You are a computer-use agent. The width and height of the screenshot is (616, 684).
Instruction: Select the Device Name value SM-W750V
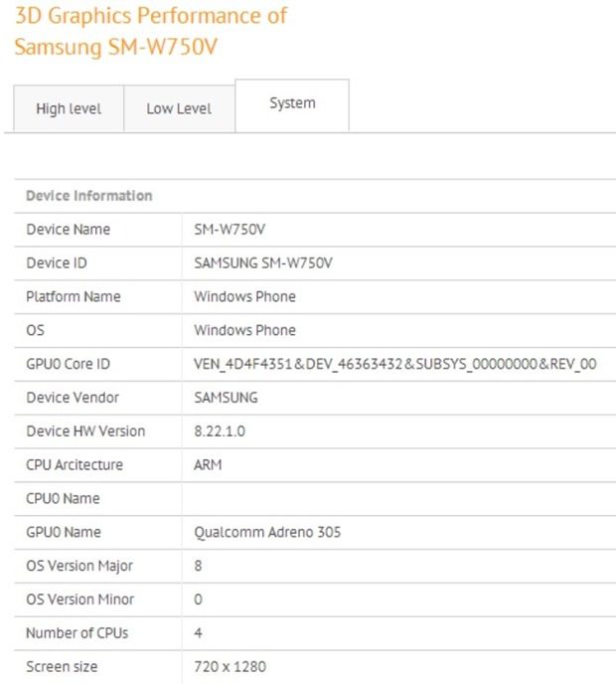click(230, 229)
